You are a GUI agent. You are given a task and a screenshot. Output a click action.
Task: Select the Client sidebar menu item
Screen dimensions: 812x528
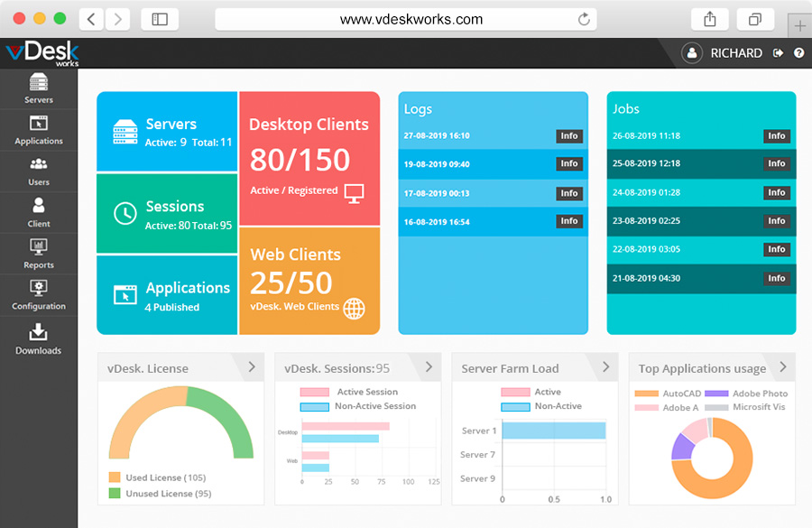pyautogui.click(x=38, y=211)
